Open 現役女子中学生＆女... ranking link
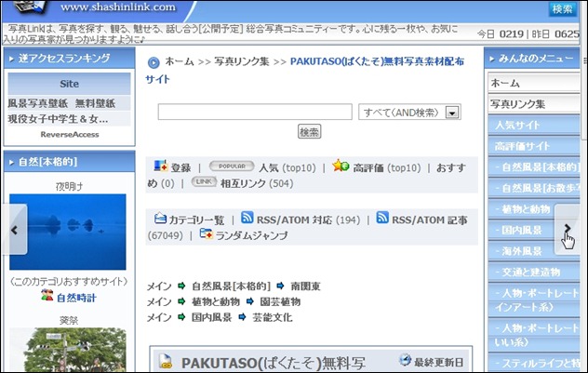 pyautogui.click(x=58, y=119)
